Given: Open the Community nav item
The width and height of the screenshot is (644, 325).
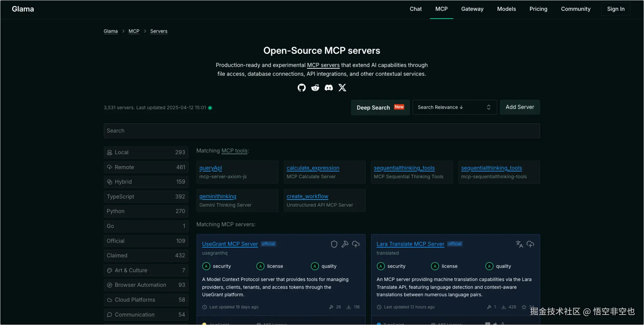Looking at the screenshot, I should coord(576,9).
